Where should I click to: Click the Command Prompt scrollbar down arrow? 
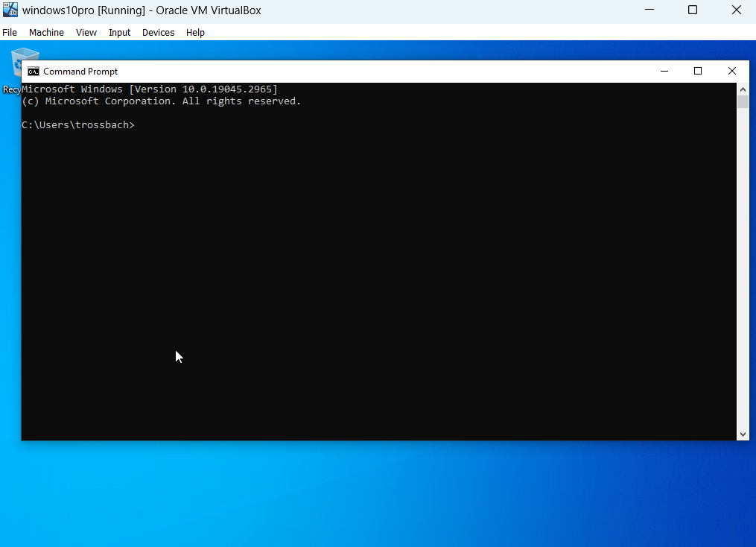[x=743, y=434]
